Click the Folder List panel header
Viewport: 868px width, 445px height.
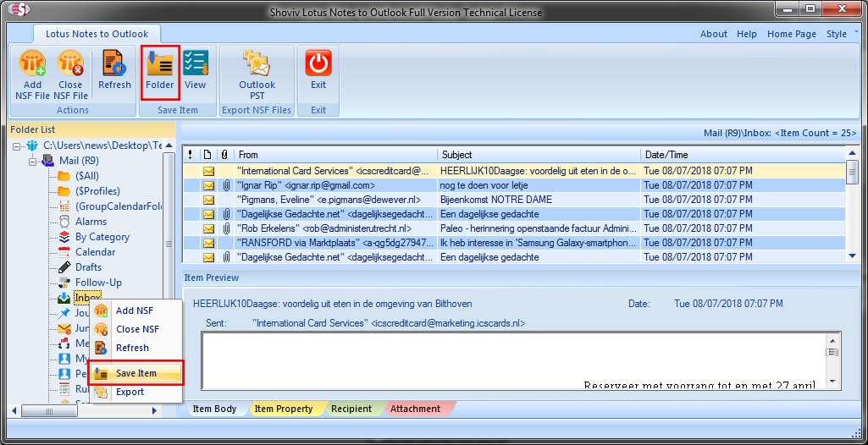click(x=92, y=129)
